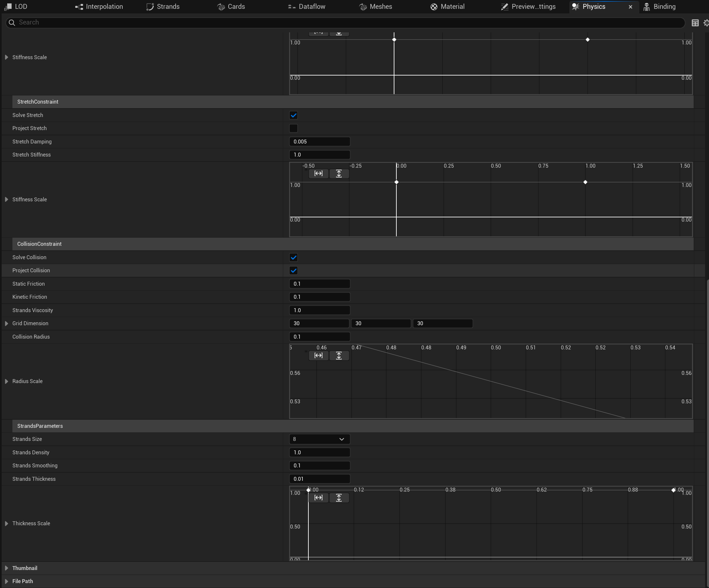709x588 pixels.
Task: Click fit-vertical icon in Radius Scale curve
Action: click(x=339, y=355)
